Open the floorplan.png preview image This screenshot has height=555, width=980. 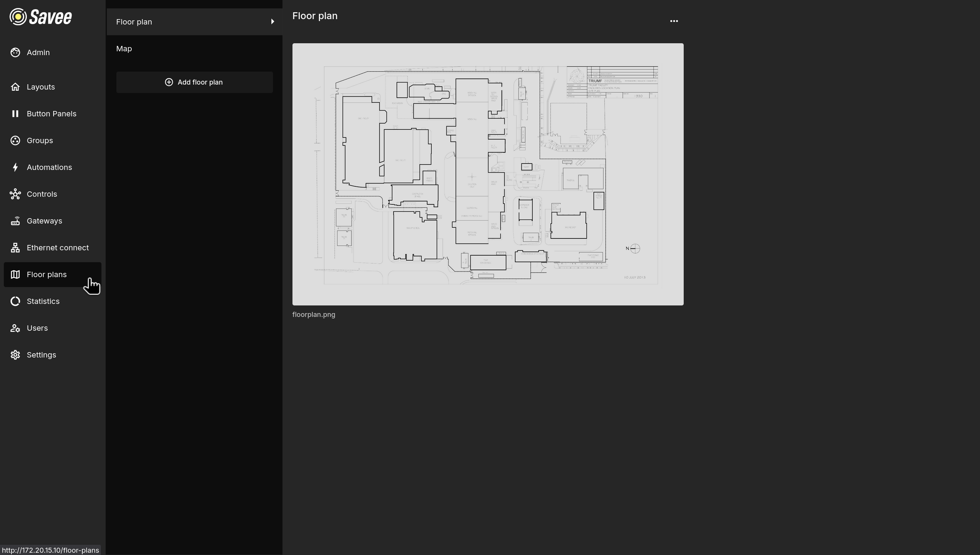[x=487, y=174]
